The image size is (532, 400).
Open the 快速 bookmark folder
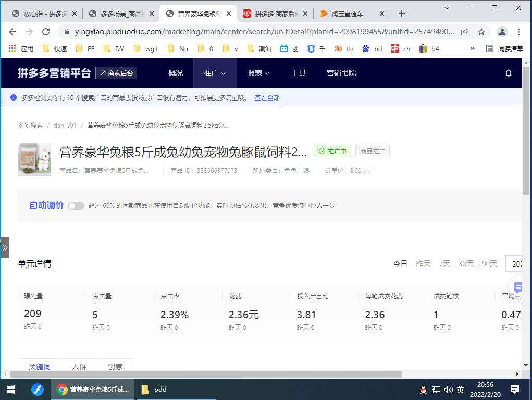(x=55, y=49)
